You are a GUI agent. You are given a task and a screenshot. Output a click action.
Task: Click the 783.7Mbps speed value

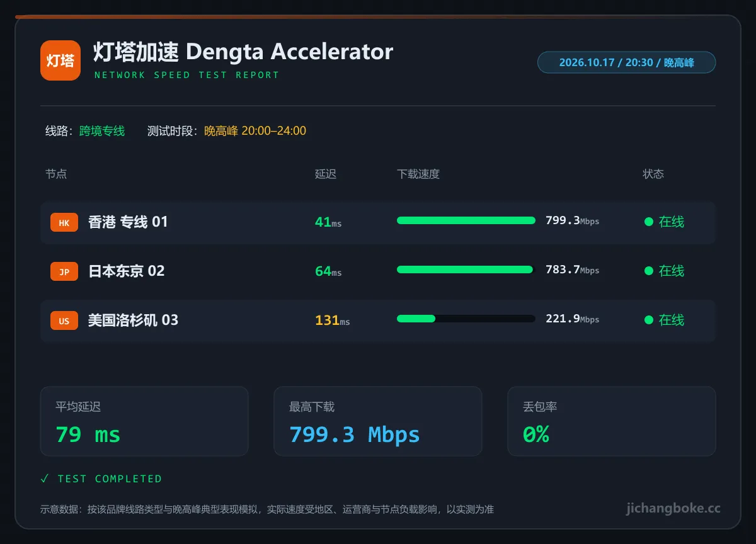click(x=572, y=269)
